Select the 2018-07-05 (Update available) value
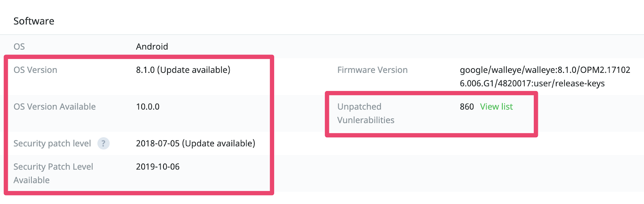The width and height of the screenshot is (644, 204). pyautogui.click(x=196, y=144)
